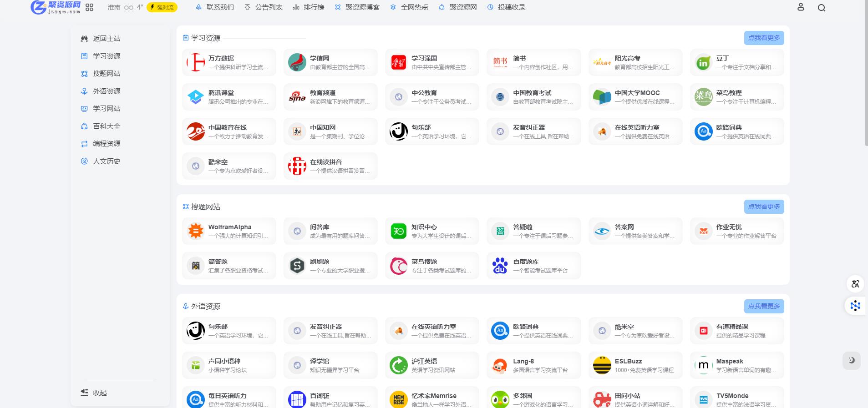Image resolution: width=868 pixels, height=408 pixels.
Task: Open 腾讯课堂 icon
Action: pos(196,97)
